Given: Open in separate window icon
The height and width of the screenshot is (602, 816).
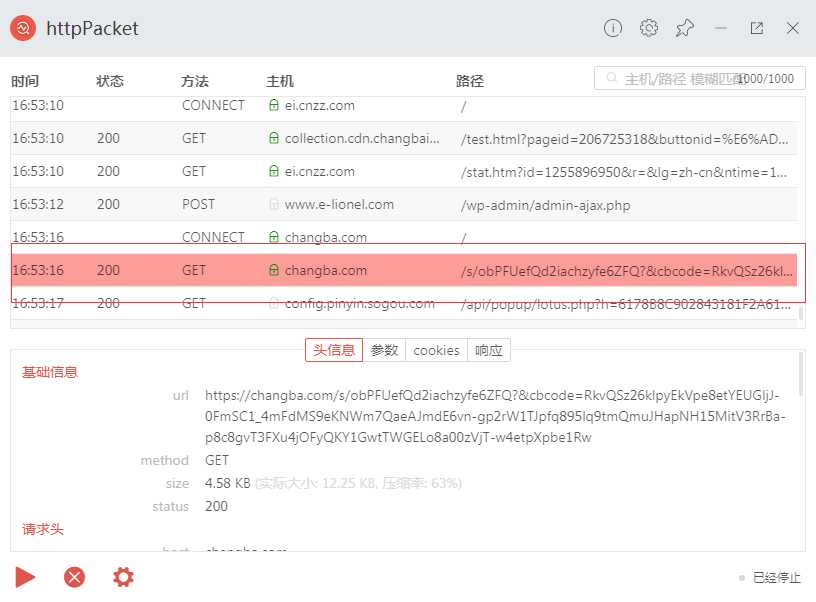Looking at the screenshot, I should [757, 28].
